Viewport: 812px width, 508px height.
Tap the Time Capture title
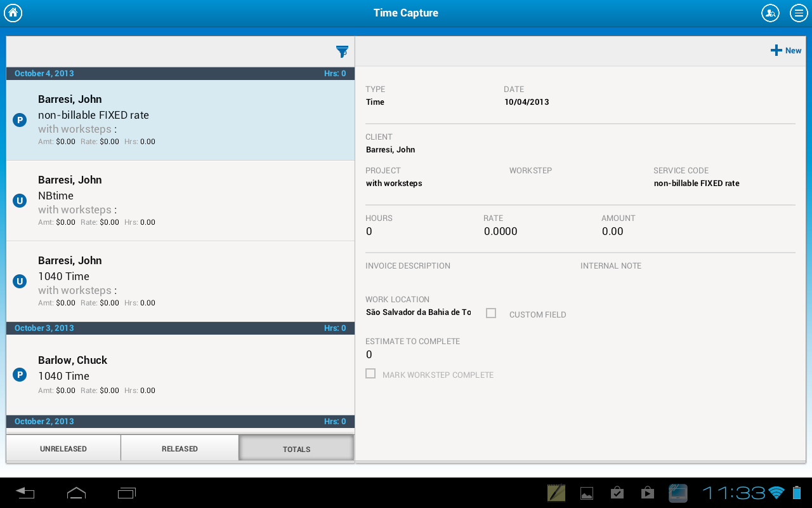pos(406,13)
